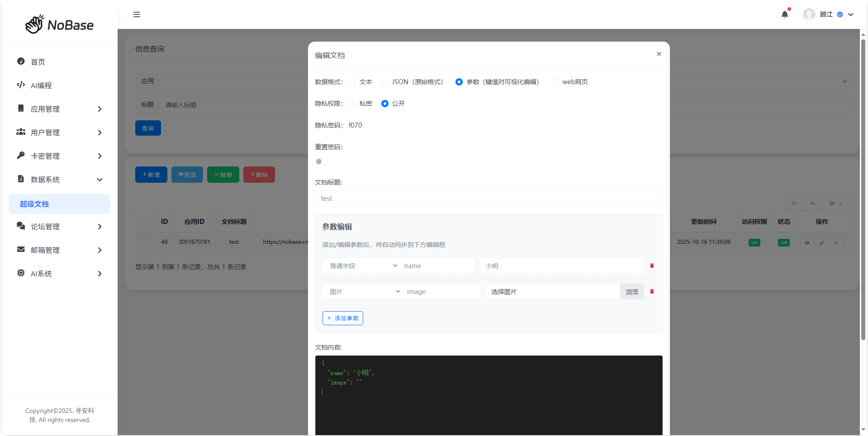The image size is (868, 436).
Task: Open the 普通字段 field type dropdown
Action: click(363, 266)
